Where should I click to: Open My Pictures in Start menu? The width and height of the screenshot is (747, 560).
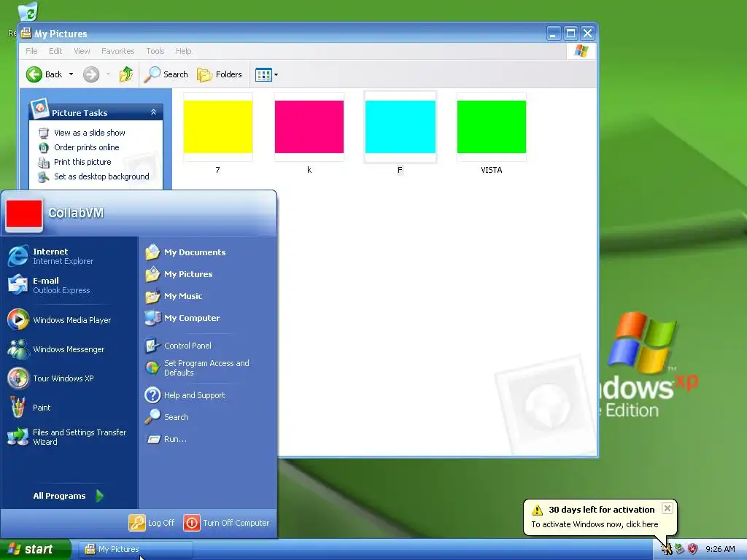179,274
